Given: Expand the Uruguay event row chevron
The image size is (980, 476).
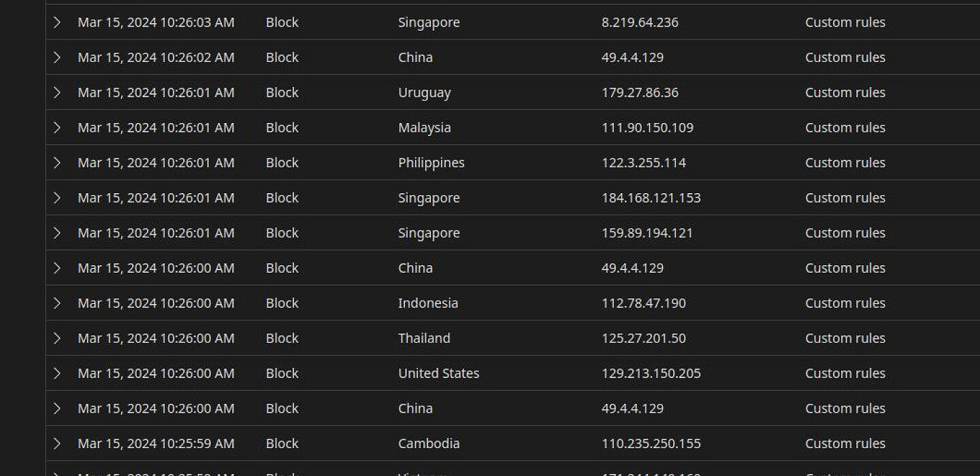Looking at the screenshot, I should tap(57, 92).
